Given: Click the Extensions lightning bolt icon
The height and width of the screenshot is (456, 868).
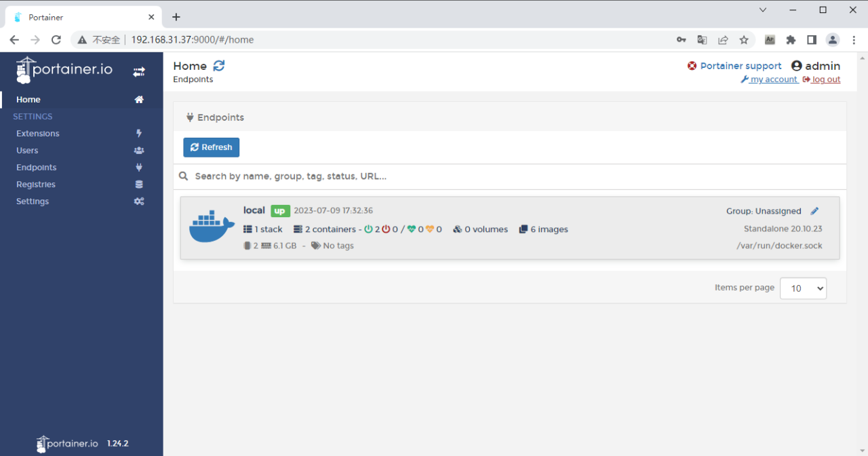Looking at the screenshot, I should coord(139,134).
